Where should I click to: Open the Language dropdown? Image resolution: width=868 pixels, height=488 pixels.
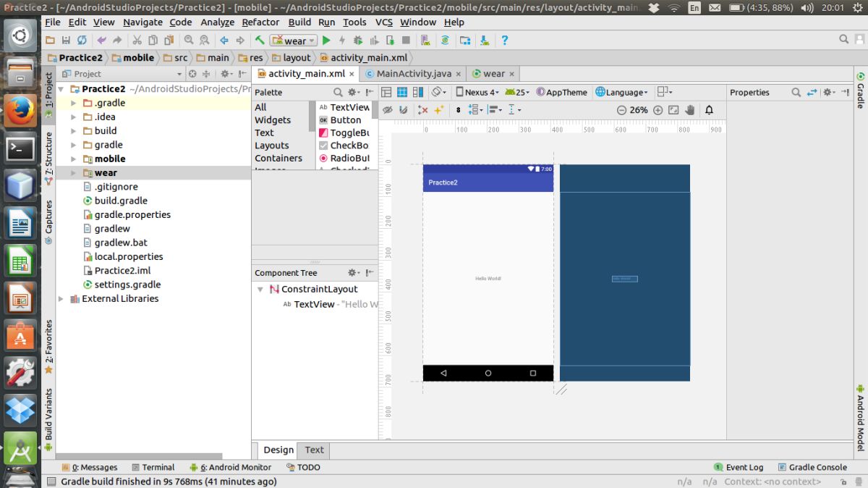point(621,92)
